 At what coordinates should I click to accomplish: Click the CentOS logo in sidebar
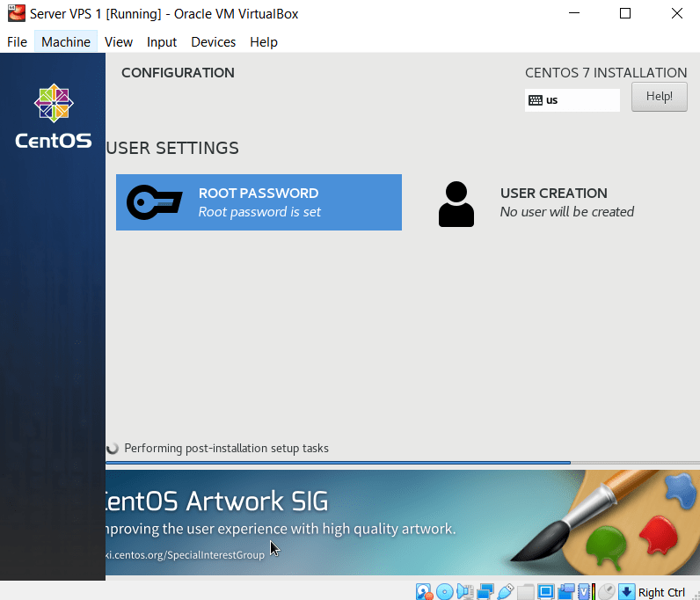pos(54,116)
